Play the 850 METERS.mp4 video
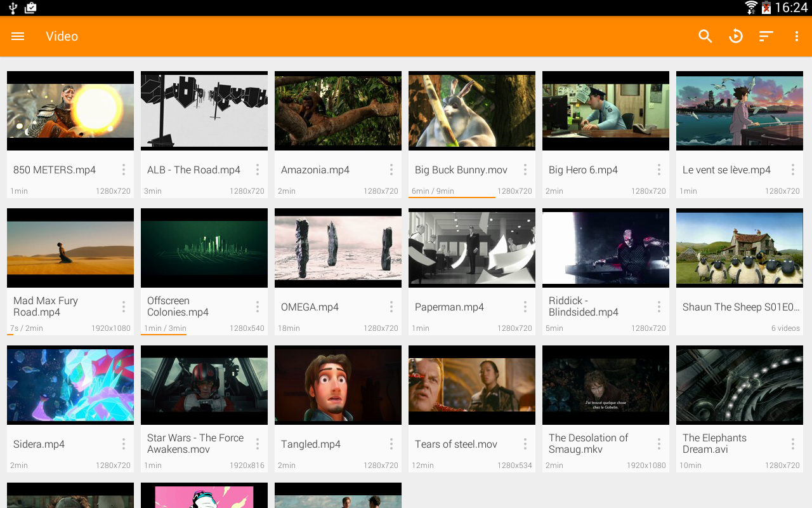Image resolution: width=812 pixels, height=508 pixels. coord(70,110)
